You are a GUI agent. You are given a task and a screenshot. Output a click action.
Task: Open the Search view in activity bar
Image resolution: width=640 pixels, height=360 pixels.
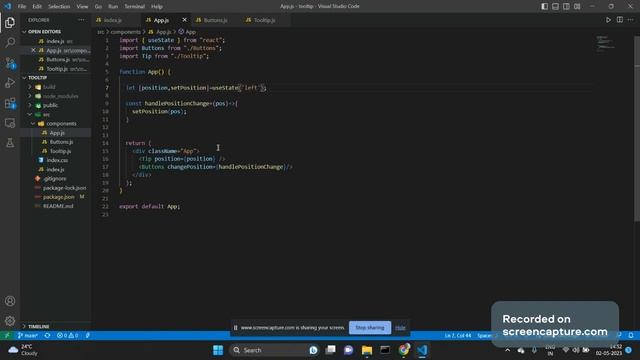point(10,42)
